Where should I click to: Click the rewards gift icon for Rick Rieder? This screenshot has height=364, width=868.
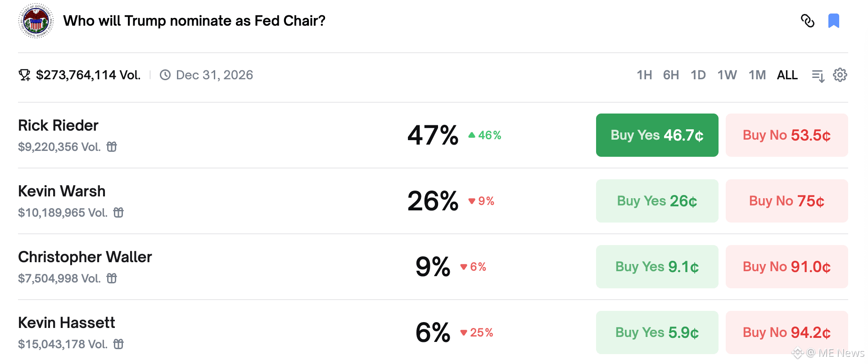coord(112,147)
